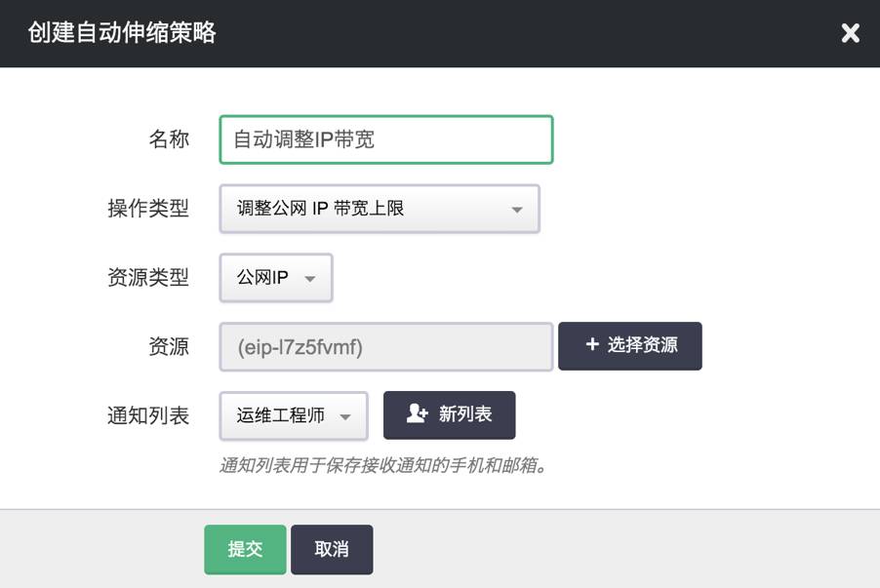Viewport: 880px width, 588px height.
Task: Click the X icon in dialog header
Action: pos(850,32)
